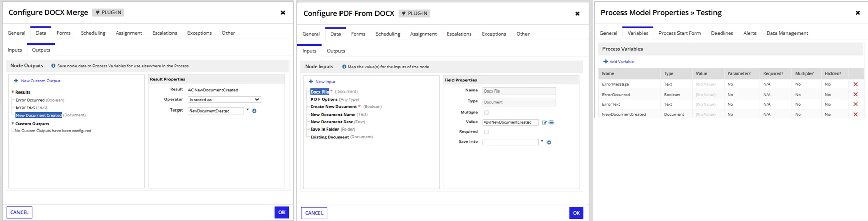868x221 pixels.
Task: Click OK in Configure DOCX Merge dialog
Action: 281,212
